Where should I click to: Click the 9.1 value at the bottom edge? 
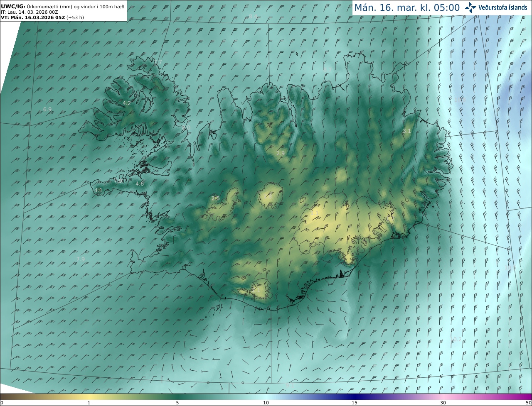tap(290, 385)
